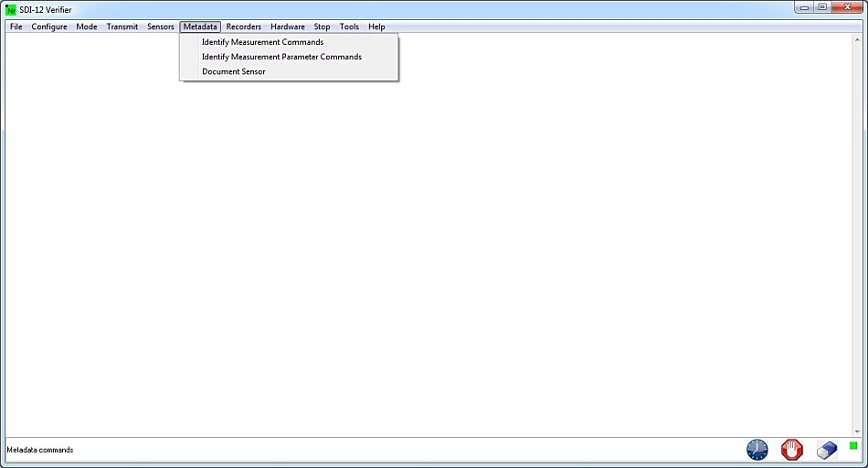Screen dimensions: 868x468
Task: Close the open Metadata menu
Action: click(x=200, y=27)
